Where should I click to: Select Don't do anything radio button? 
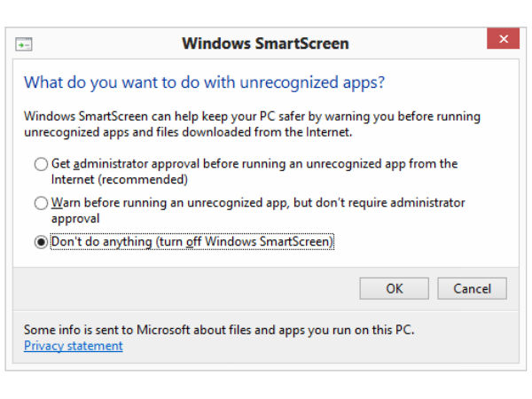coord(41,242)
